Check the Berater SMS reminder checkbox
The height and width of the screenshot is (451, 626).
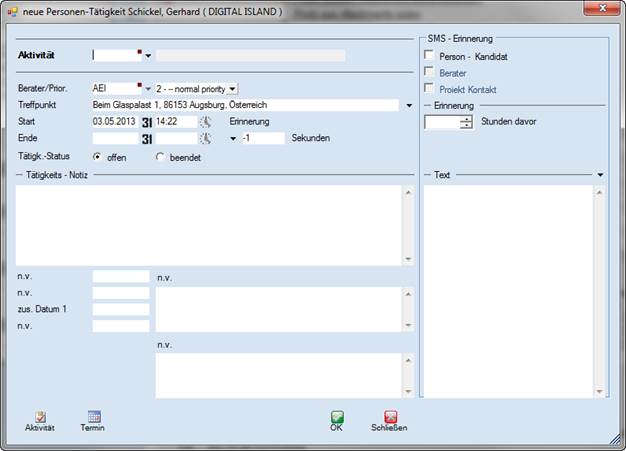point(429,73)
